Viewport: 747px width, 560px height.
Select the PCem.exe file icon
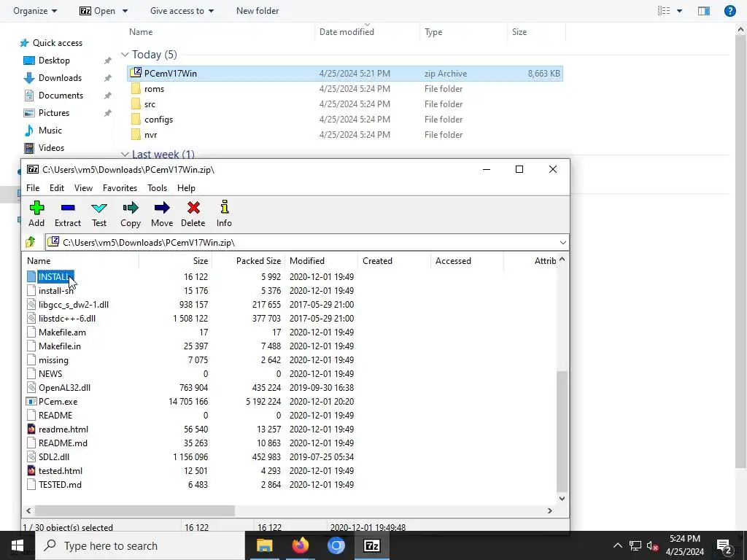pyautogui.click(x=31, y=402)
